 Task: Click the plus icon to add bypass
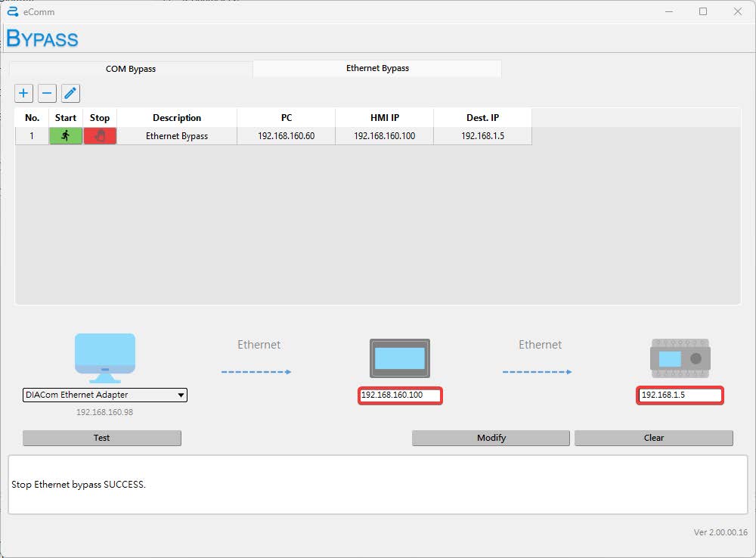click(x=24, y=93)
